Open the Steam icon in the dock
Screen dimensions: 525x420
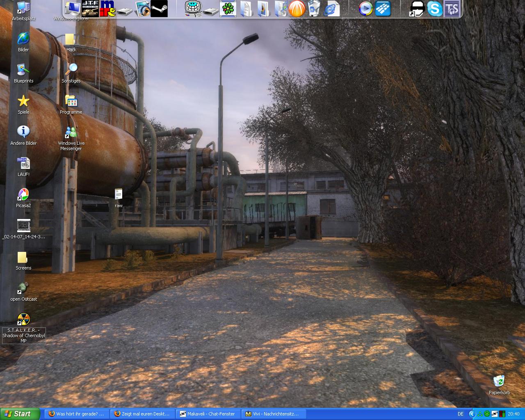tap(159, 9)
